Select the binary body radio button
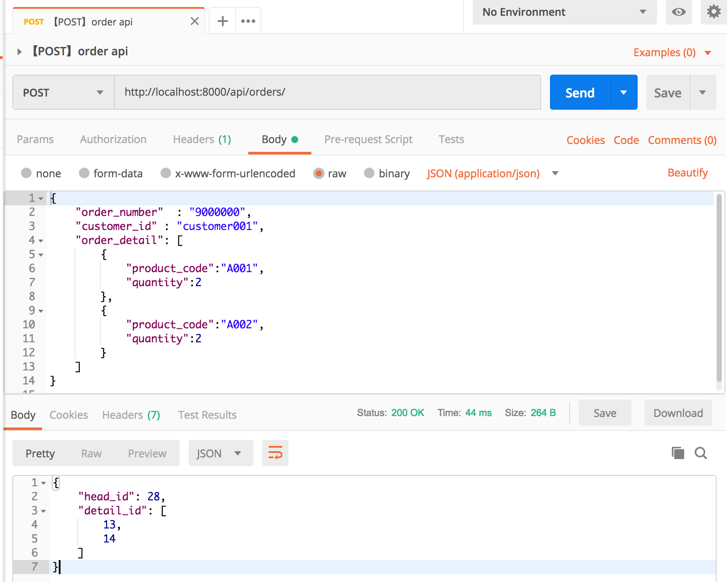The height and width of the screenshot is (582, 728). point(369,173)
